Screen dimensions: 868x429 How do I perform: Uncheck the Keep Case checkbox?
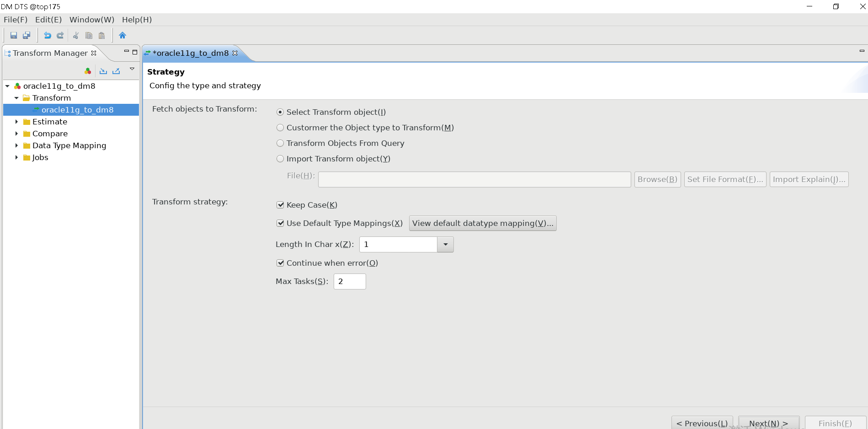click(x=280, y=205)
